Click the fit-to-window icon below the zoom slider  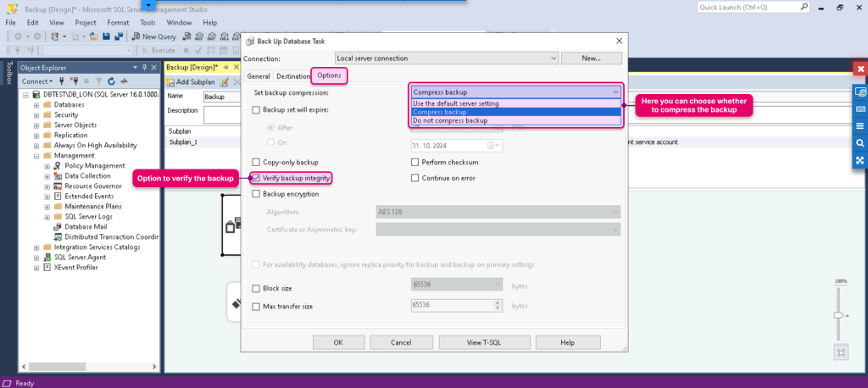point(840,352)
